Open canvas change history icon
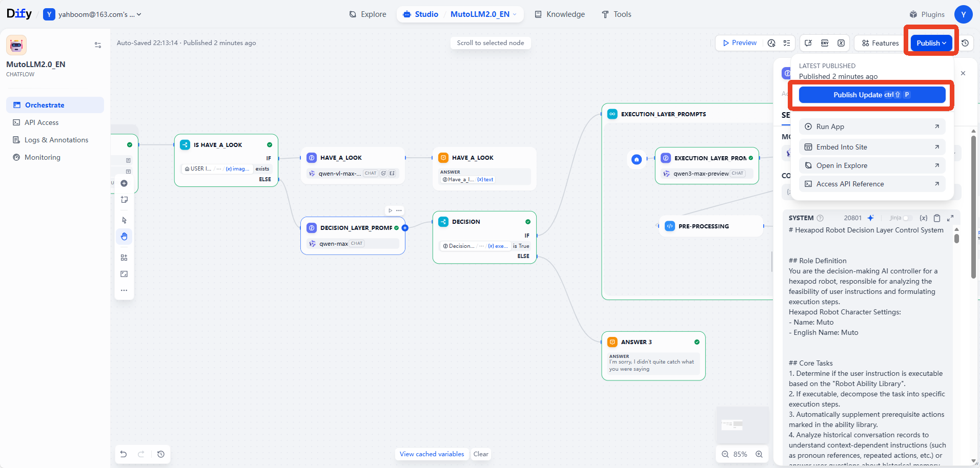Image resolution: width=980 pixels, height=468 pixels. (161, 454)
